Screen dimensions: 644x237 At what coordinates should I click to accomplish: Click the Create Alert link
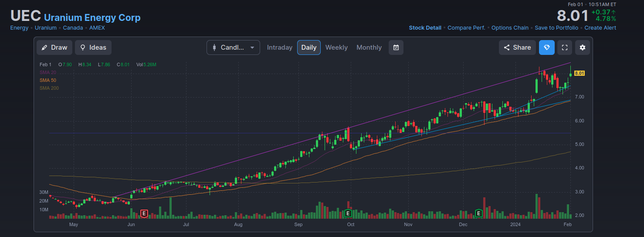[x=600, y=28]
